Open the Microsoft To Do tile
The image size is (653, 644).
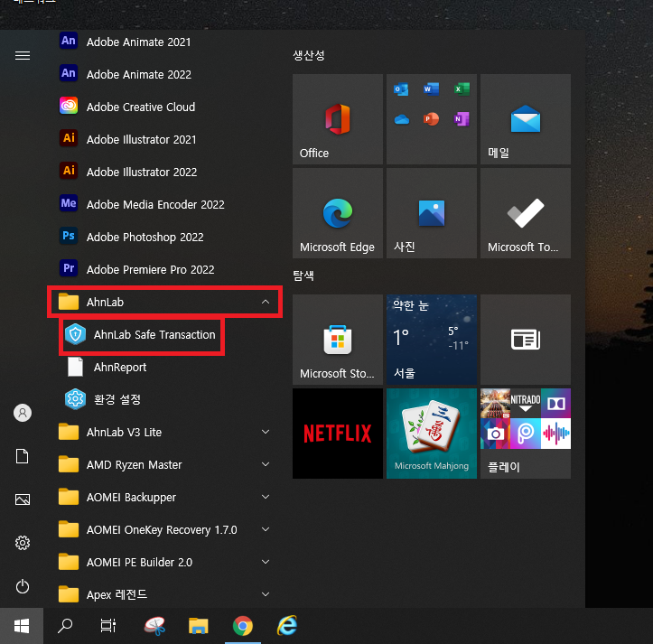(526, 213)
